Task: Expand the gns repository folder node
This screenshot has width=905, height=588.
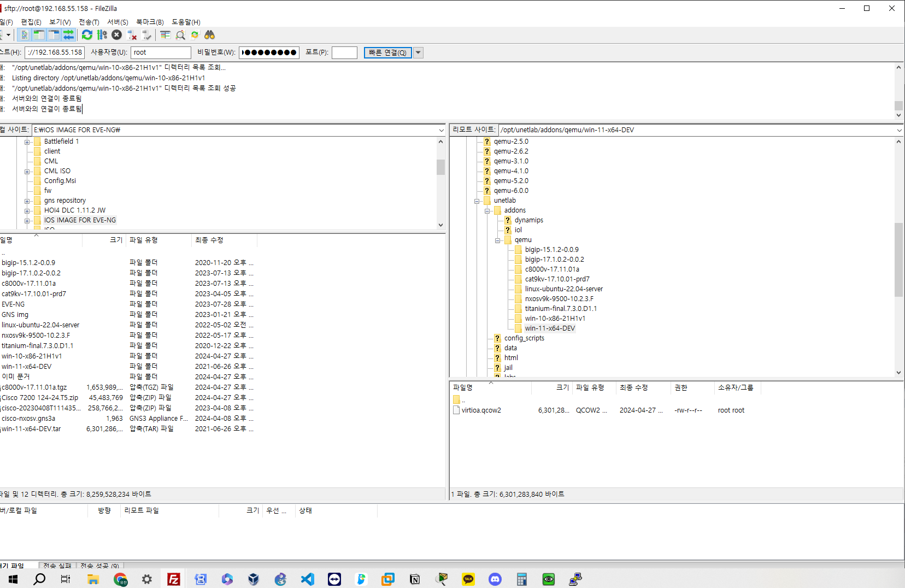Action: pos(27,201)
